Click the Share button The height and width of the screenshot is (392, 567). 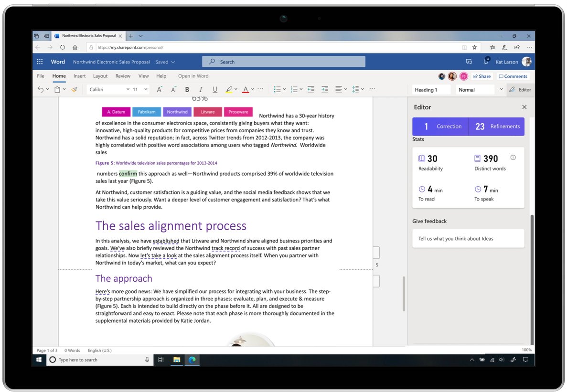tap(481, 76)
